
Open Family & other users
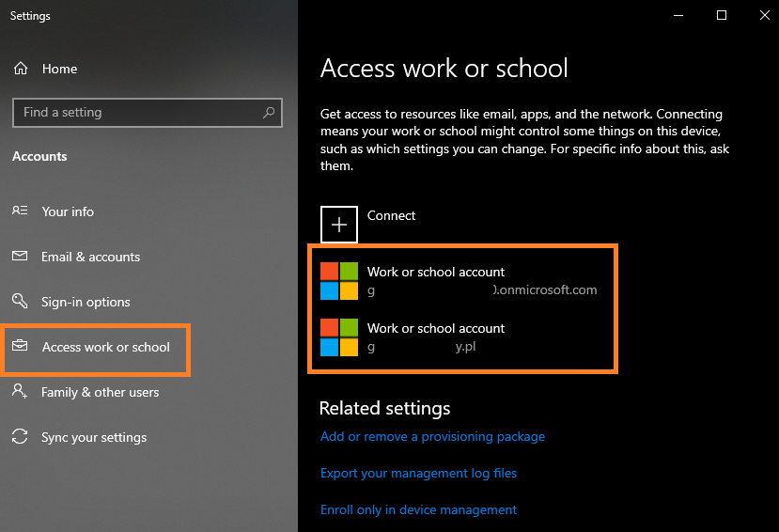tap(100, 392)
